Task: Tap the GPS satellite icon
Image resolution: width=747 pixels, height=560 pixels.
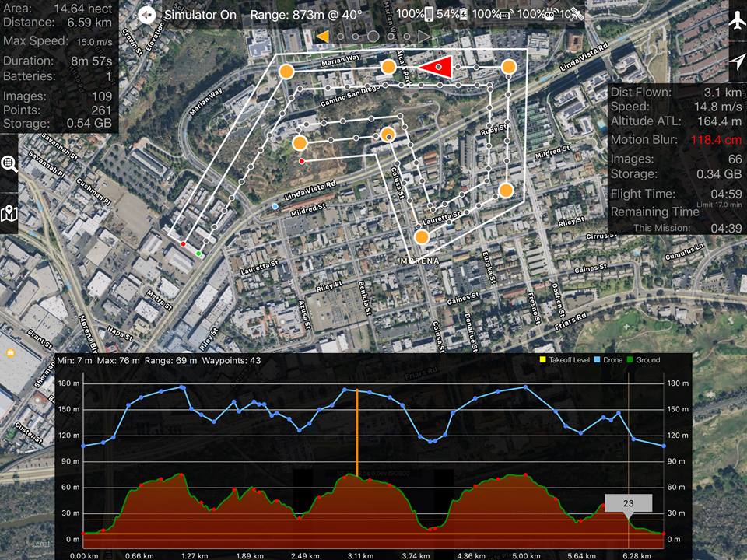Action: (x=577, y=14)
